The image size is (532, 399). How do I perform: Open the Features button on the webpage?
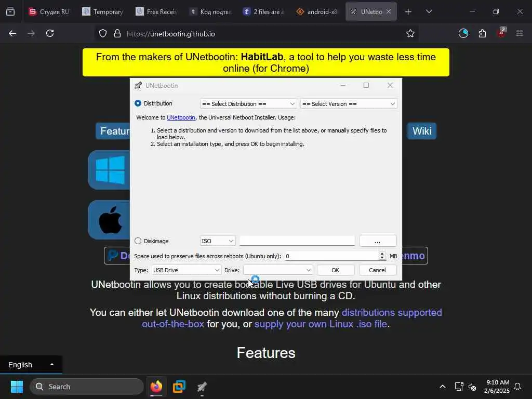pos(113,131)
